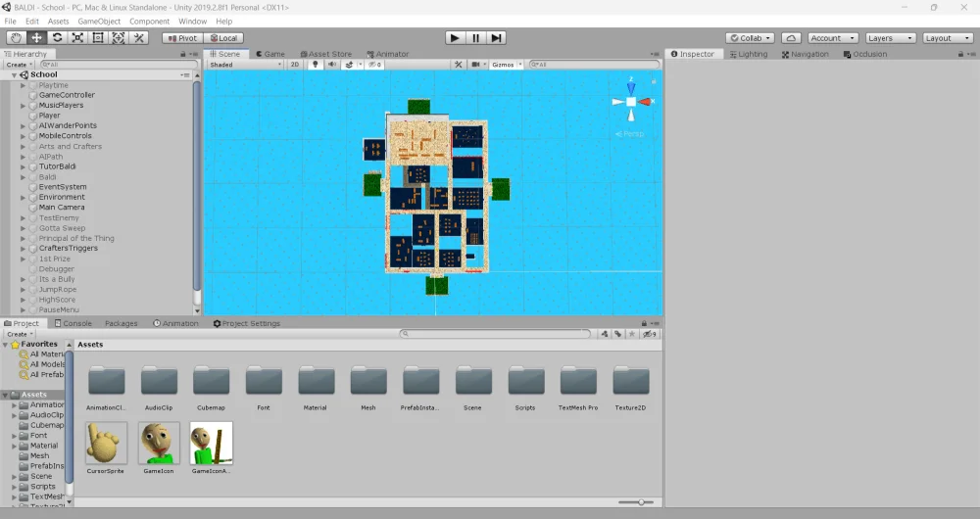Open the Shaded draw mode dropdown

tap(245, 65)
